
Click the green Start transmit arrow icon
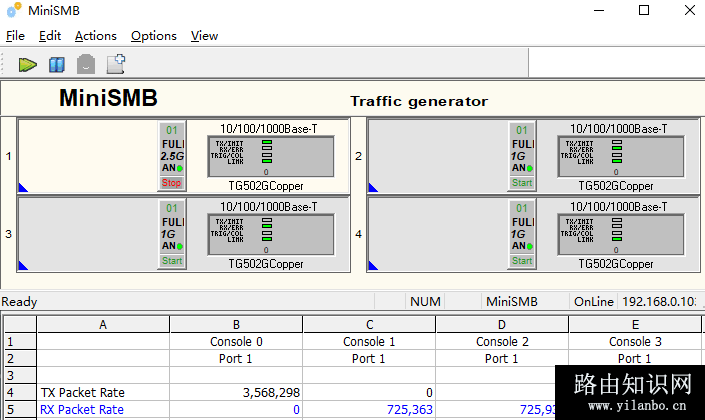click(27, 65)
